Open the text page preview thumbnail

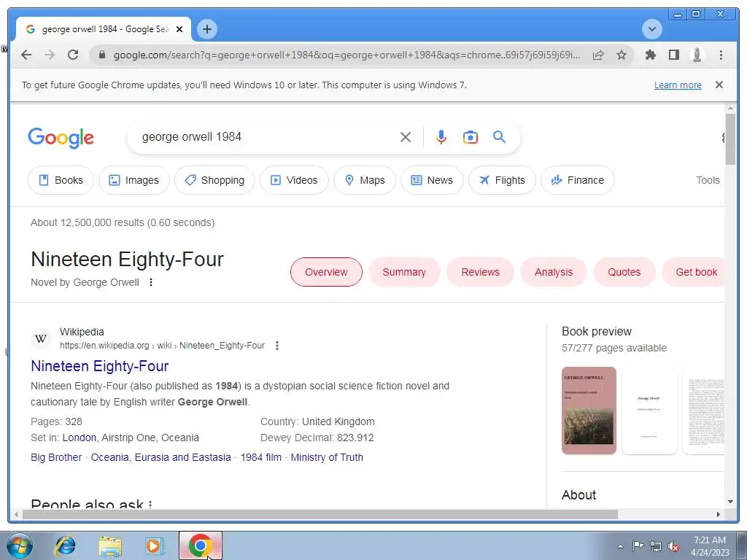[x=704, y=410]
